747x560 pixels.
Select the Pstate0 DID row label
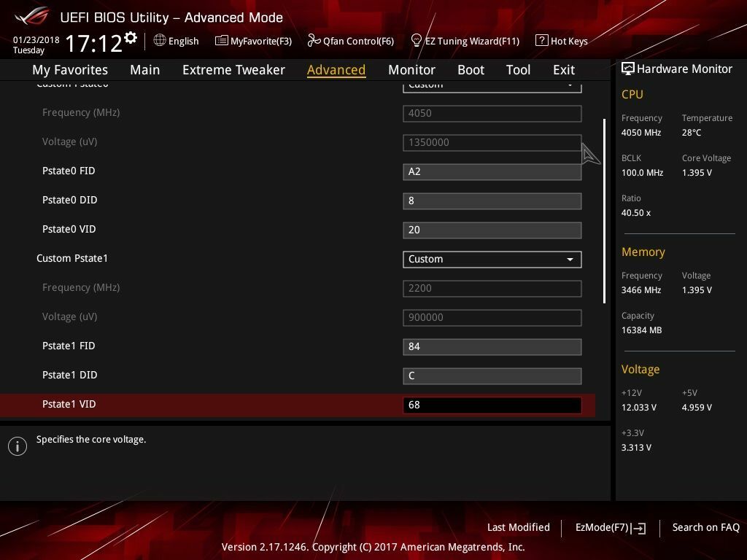tap(69, 200)
